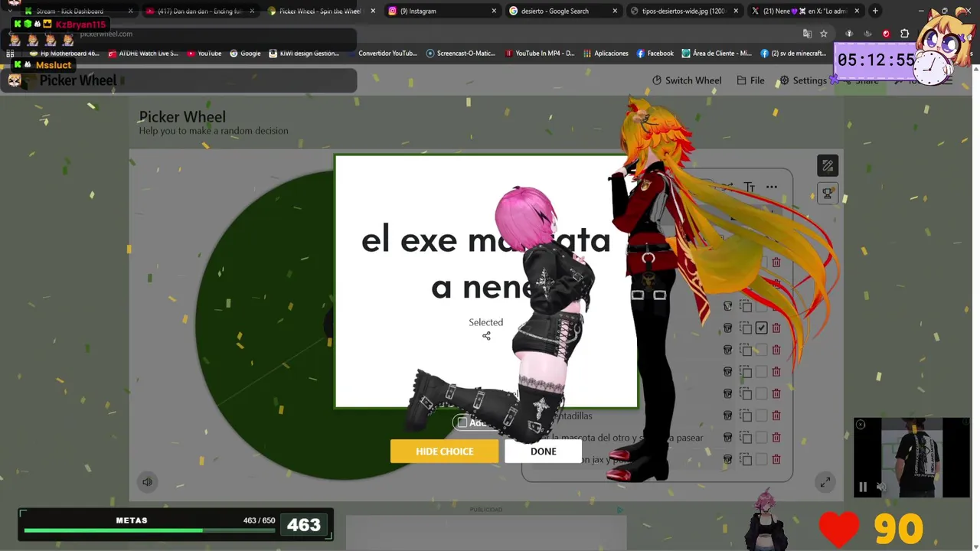
Task: Open the Google bookmark
Action: (245, 54)
